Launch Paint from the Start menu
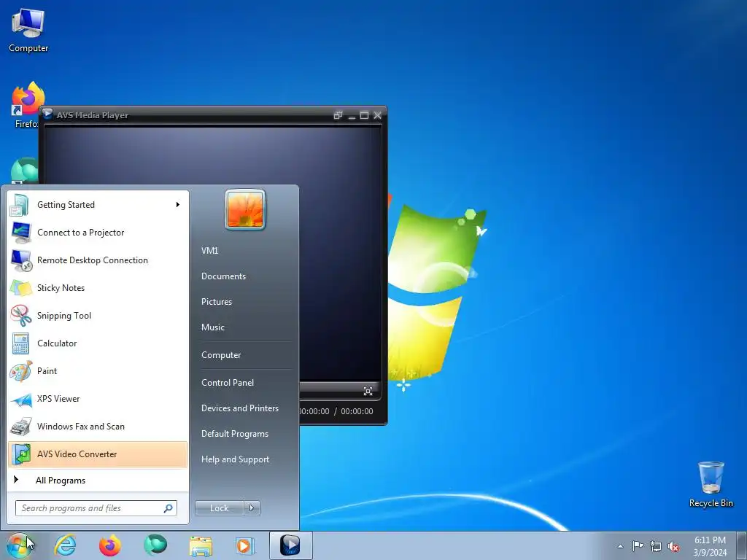The height and width of the screenshot is (560, 747). pos(98,371)
